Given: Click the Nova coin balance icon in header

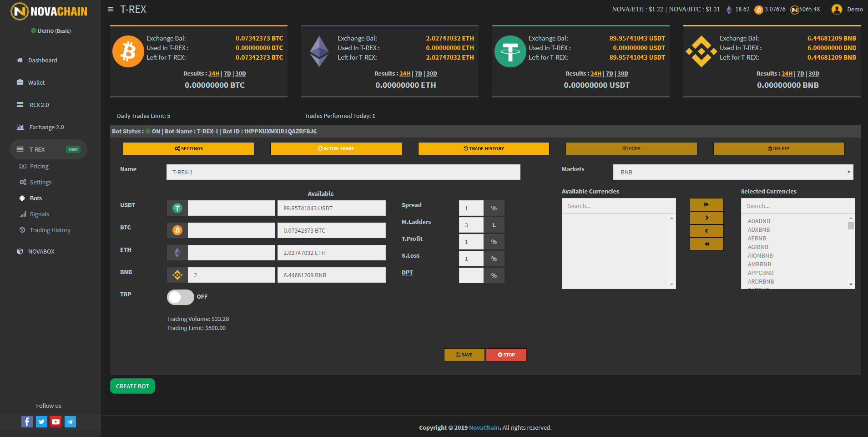Looking at the screenshot, I should click(x=795, y=10).
